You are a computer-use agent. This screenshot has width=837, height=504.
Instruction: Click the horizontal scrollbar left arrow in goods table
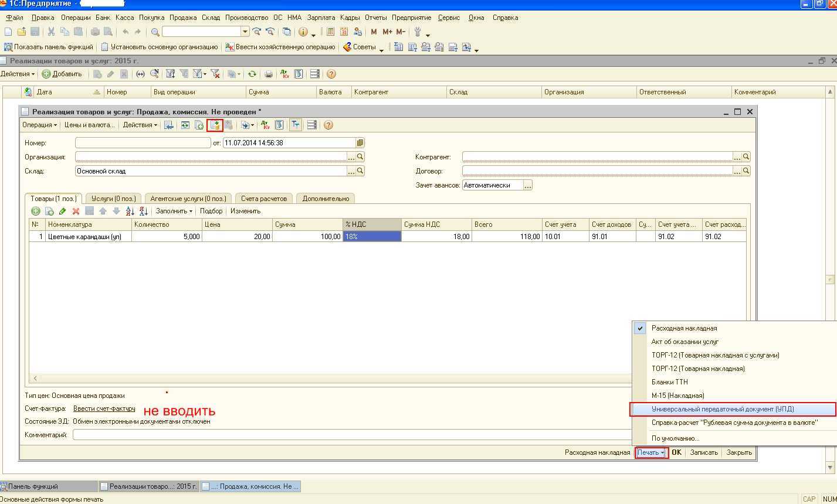[35, 379]
